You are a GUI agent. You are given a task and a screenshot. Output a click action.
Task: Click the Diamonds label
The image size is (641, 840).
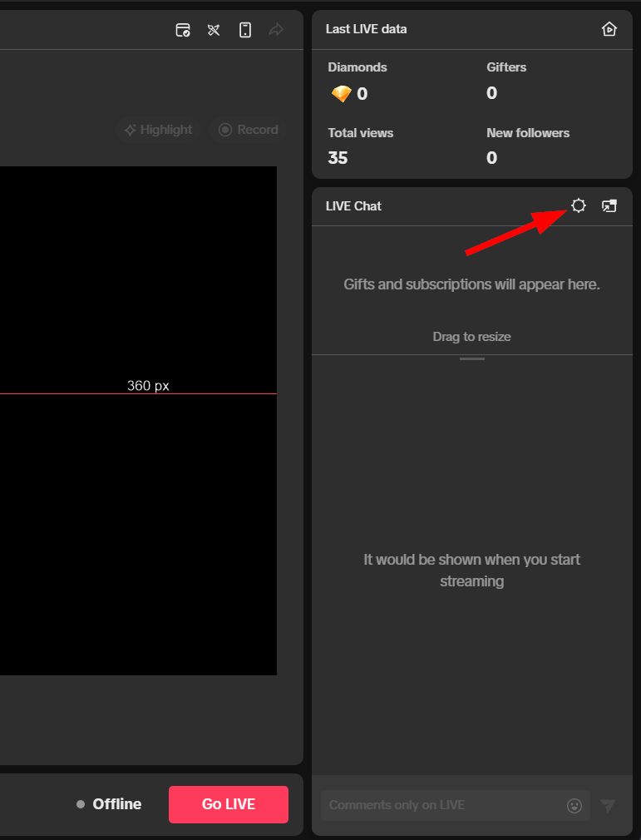pos(357,67)
